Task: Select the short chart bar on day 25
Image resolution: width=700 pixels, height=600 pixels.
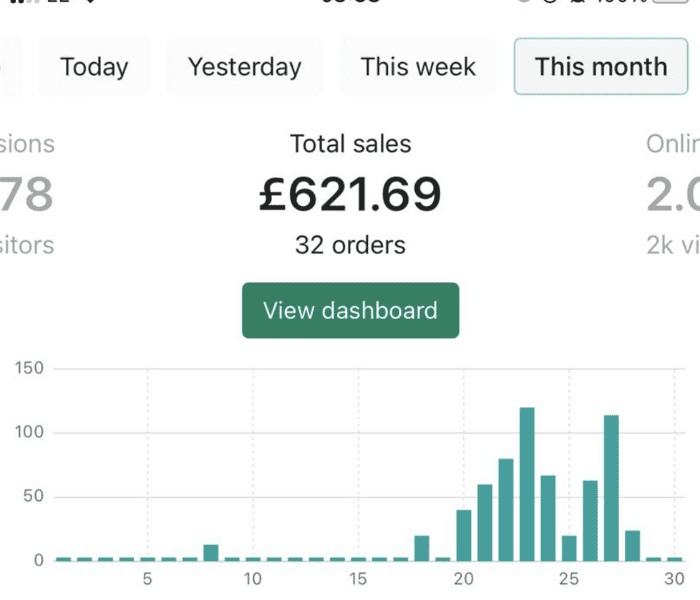Action: click(x=569, y=548)
